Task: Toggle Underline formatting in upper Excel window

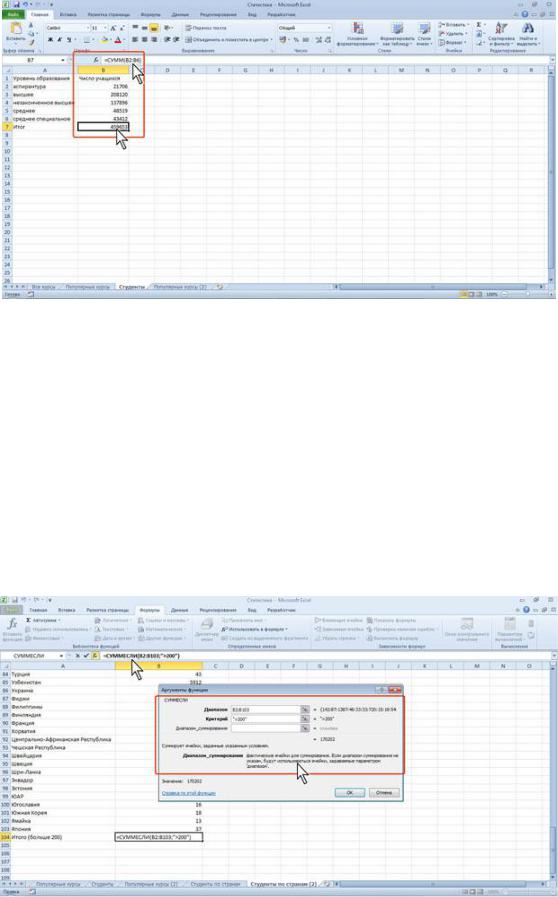Action: [x=68, y=39]
